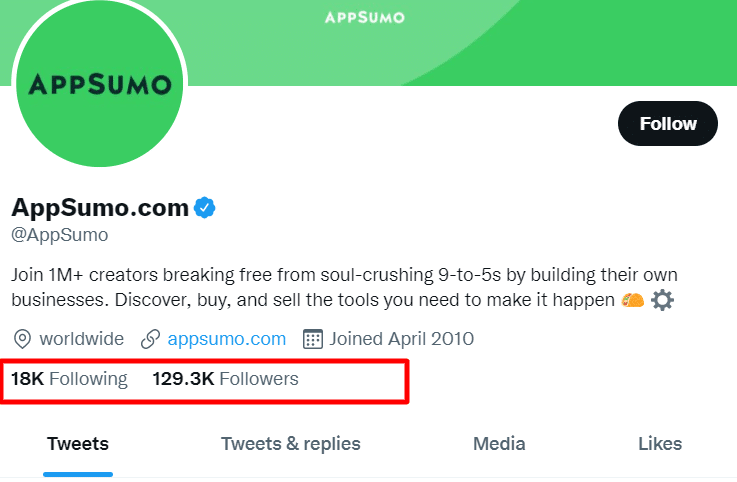View the 129.3K Followers list
Viewport: 737px width, 482px height.
(226, 379)
